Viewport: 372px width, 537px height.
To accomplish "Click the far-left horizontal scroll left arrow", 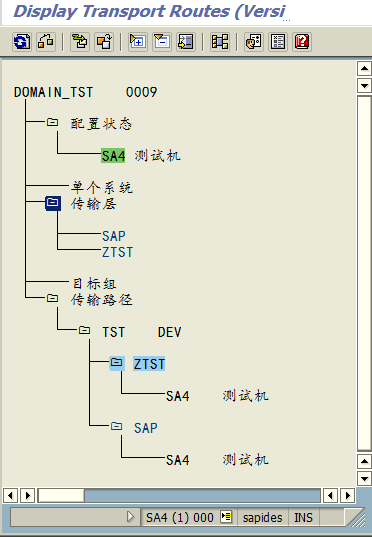I will pyautogui.click(x=10, y=495).
